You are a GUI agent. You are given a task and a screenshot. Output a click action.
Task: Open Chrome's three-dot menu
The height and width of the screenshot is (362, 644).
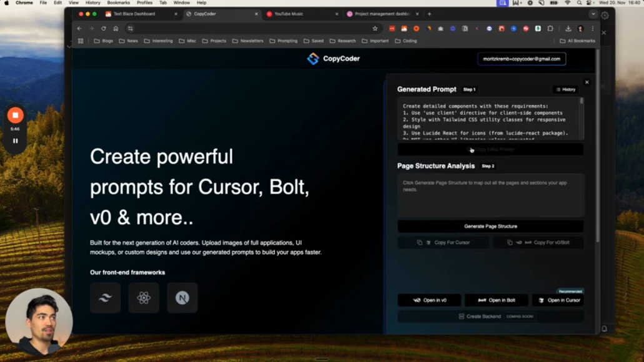tap(593, 27)
